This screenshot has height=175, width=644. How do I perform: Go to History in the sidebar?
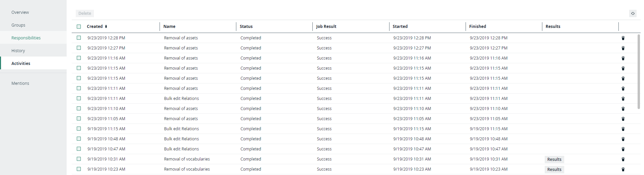tap(18, 50)
